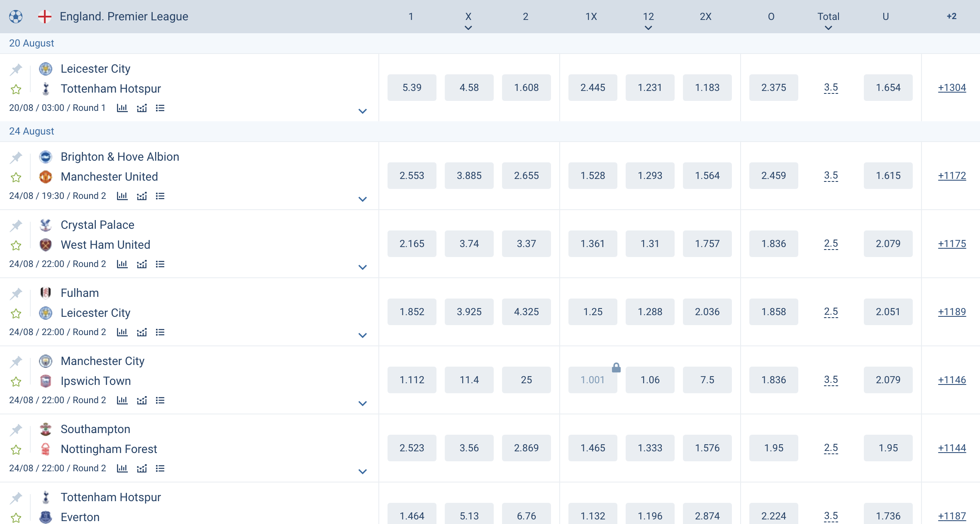This screenshot has height=524, width=980.
Task: Open odds movement graph for Crystal Palace match
Action: click(142, 264)
